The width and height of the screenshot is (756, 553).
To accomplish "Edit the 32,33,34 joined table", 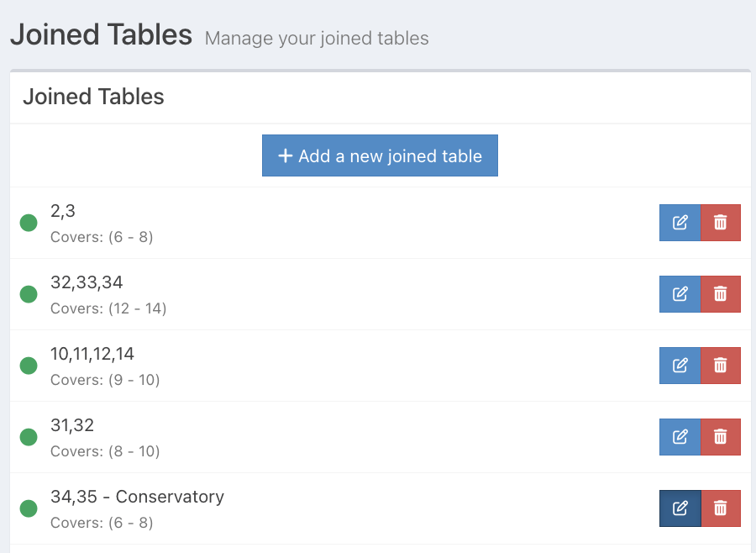I will (x=680, y=294).
